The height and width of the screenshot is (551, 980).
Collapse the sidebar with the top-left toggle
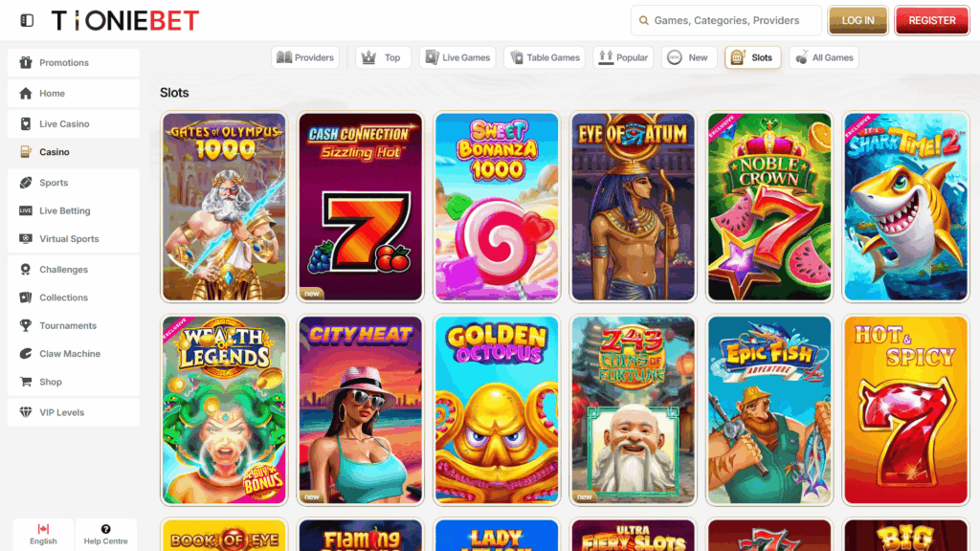click(x=27, y=19)
